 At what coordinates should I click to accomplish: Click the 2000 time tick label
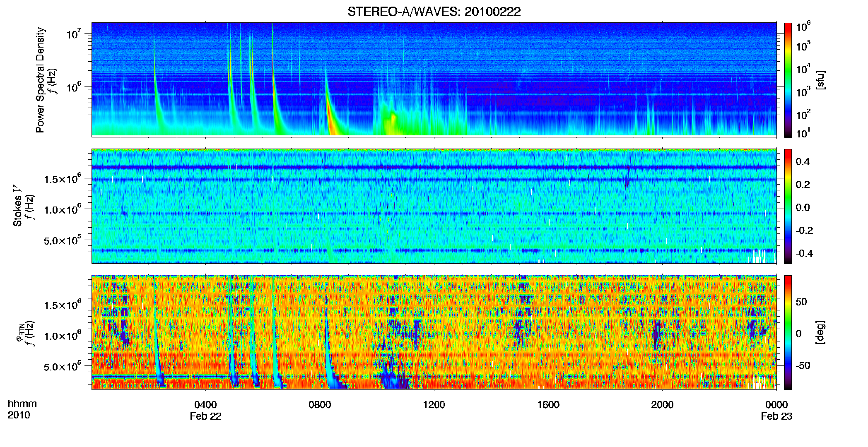point(662,405)
